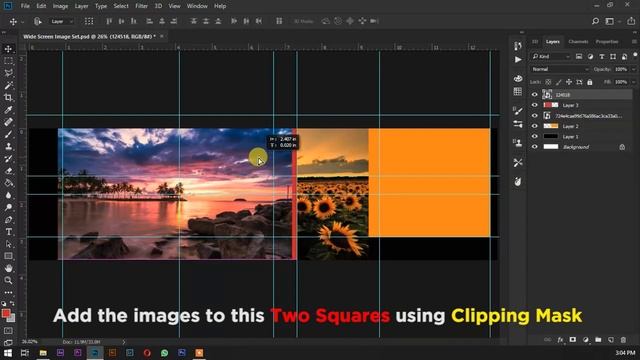
Task: Toggle lock all padlock button
Action: (x=590, y=82)
